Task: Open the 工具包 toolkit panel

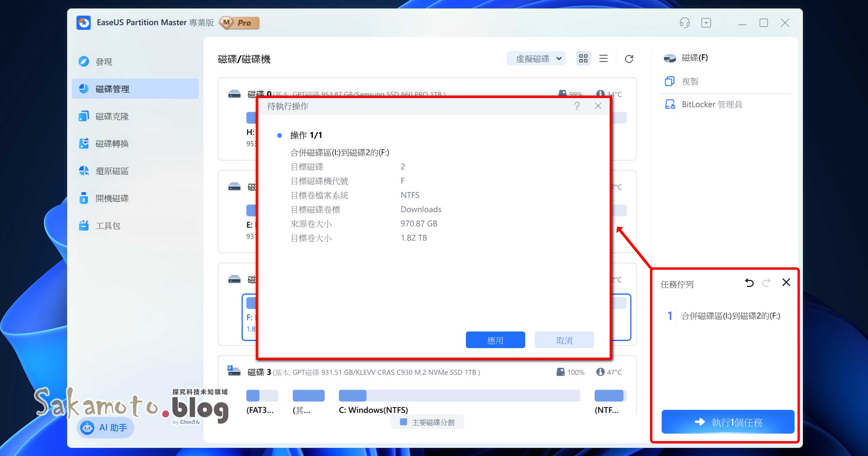Action: click(108, 225)
